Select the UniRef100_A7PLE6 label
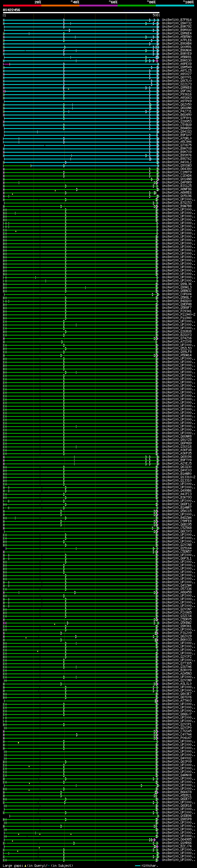The image size is (197, 868). [x=176, y=40]
